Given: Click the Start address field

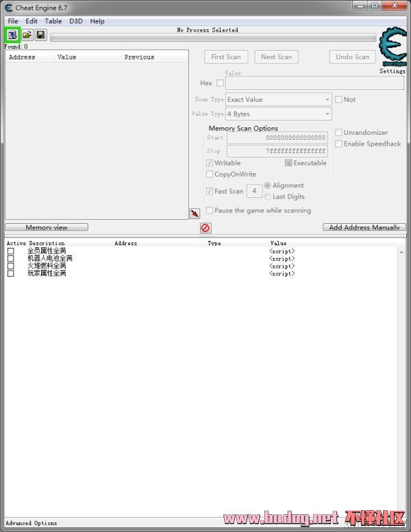Looking at the screenshot, I should pyautogui.click(x=277, y=138).
